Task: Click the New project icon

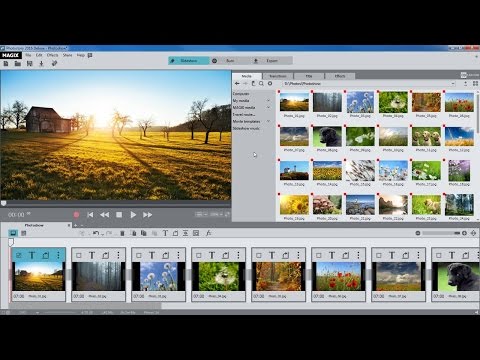Action: tap(6, 63)
